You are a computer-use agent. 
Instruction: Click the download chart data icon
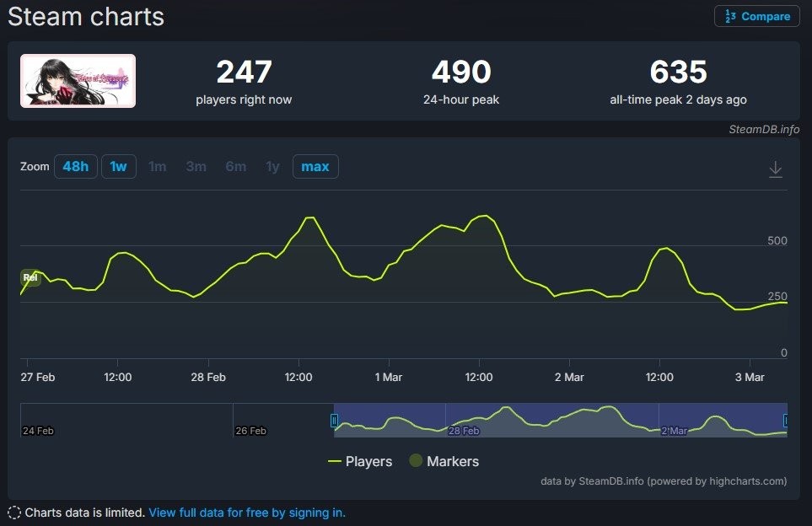coord(775,168)
